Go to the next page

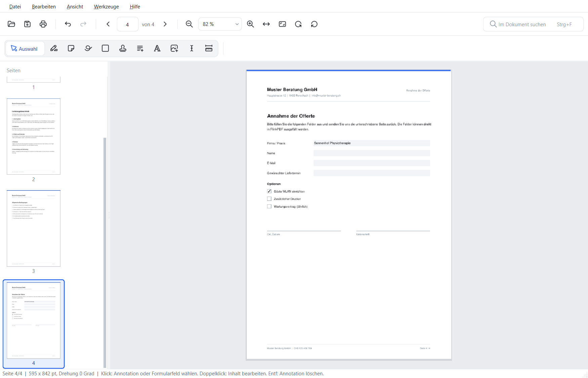click(165, 24)
